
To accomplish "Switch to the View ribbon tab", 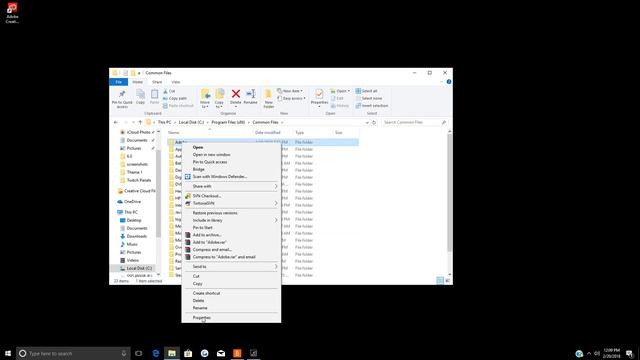I will point(176,82).
